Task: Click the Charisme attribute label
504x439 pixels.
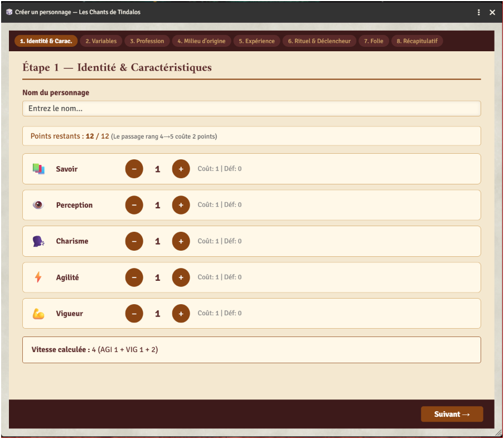Action: [x=72, y=241]
